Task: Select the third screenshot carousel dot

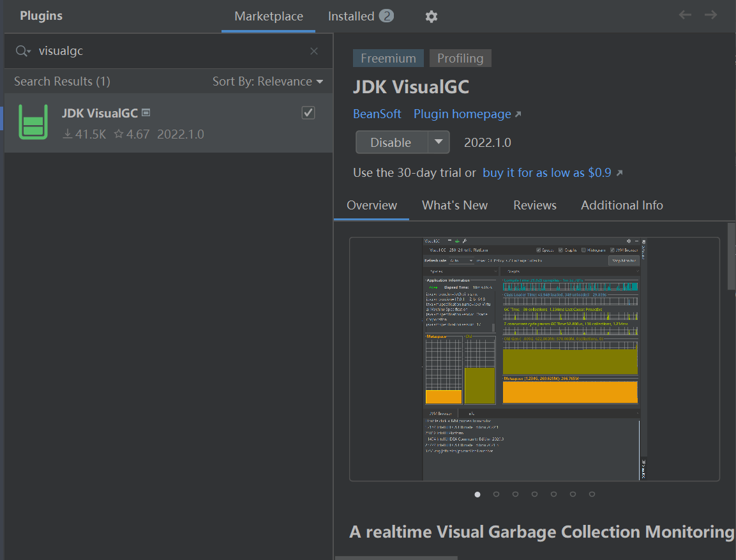Action: click(515, 494)
